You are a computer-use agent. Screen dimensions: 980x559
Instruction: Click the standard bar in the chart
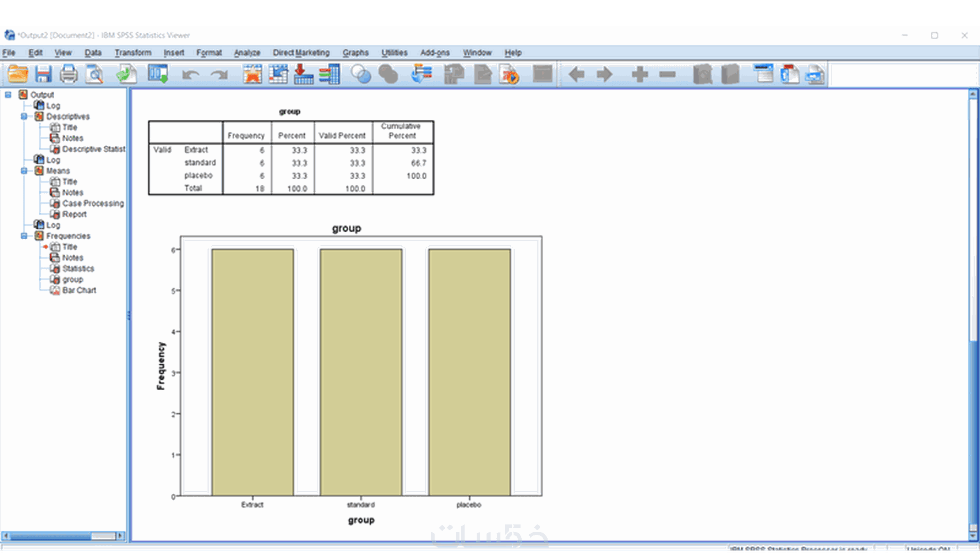click(x=361, y=372)
